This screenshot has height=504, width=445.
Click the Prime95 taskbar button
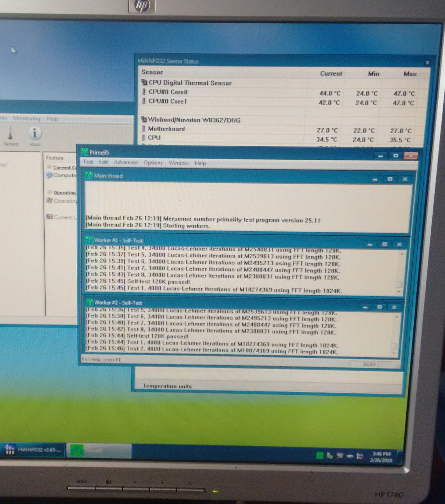99,450
